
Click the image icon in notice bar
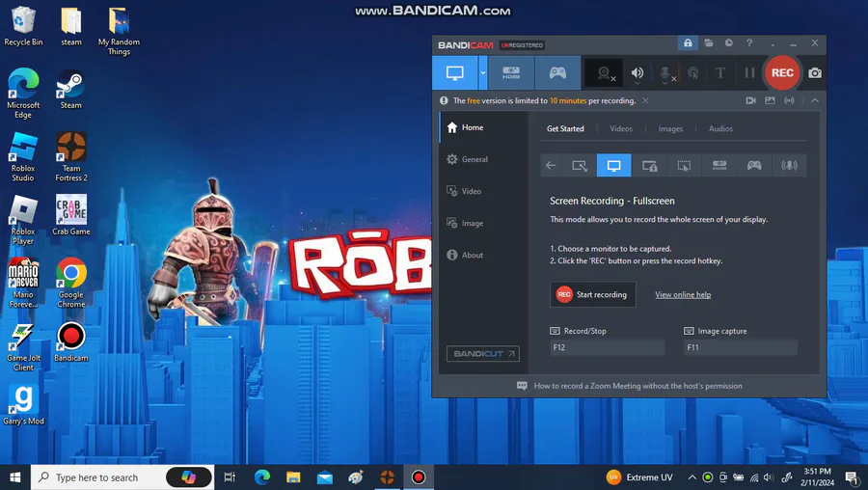[770, 100]
